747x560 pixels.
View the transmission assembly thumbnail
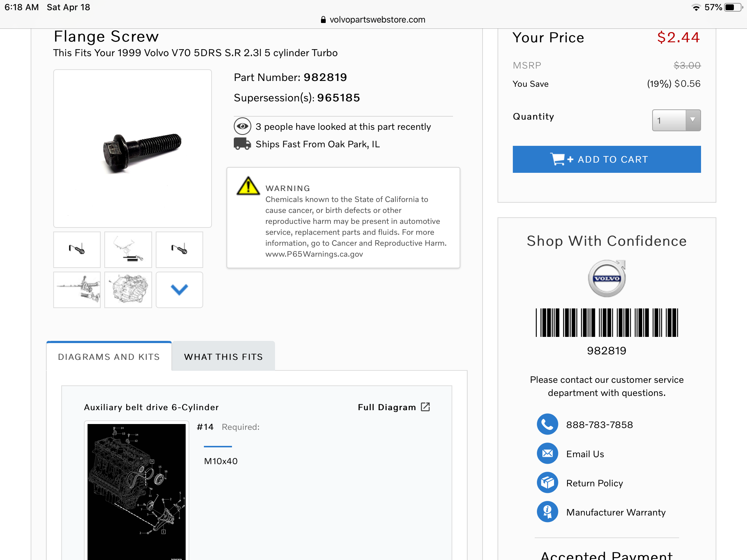coord(128,290)
